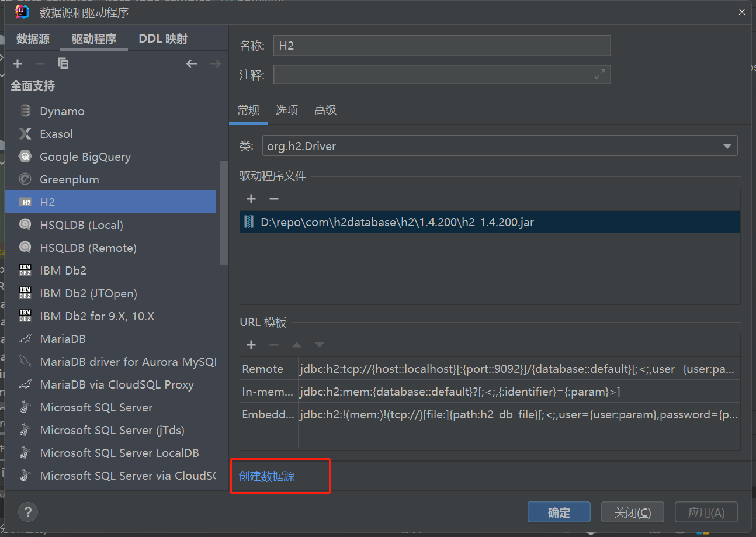Select the Exasol driver
Image resolution: width=756 pixels, height=537 pixels.
click(x=110, y=134)
